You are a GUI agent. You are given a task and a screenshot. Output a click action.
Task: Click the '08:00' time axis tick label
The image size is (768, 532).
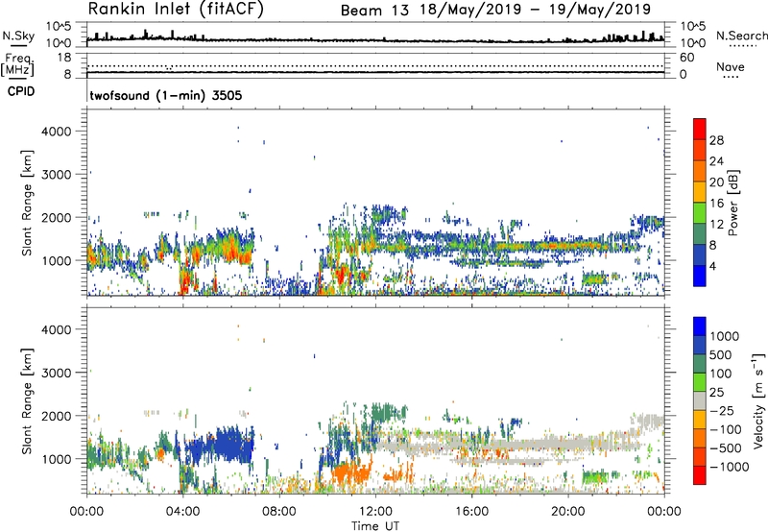(279, 512)
